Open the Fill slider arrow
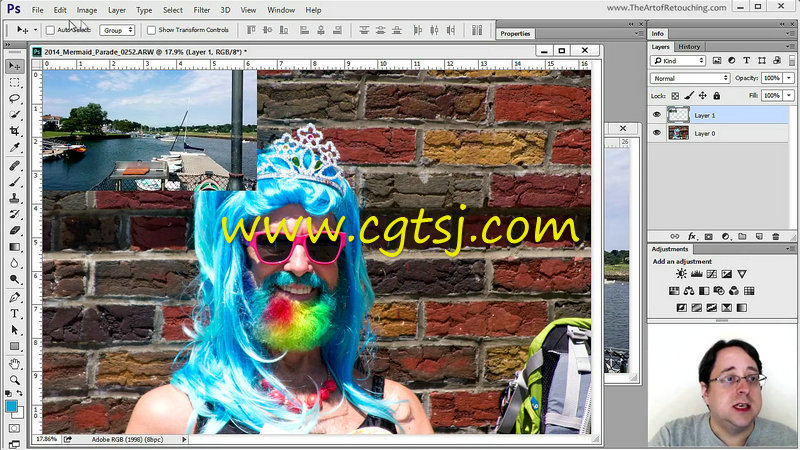Screen dimensions: 800x450 tap(789, 95)
